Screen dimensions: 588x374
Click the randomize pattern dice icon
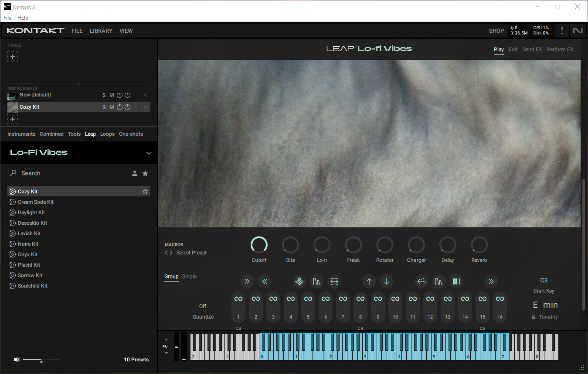(x=299, y=281)
